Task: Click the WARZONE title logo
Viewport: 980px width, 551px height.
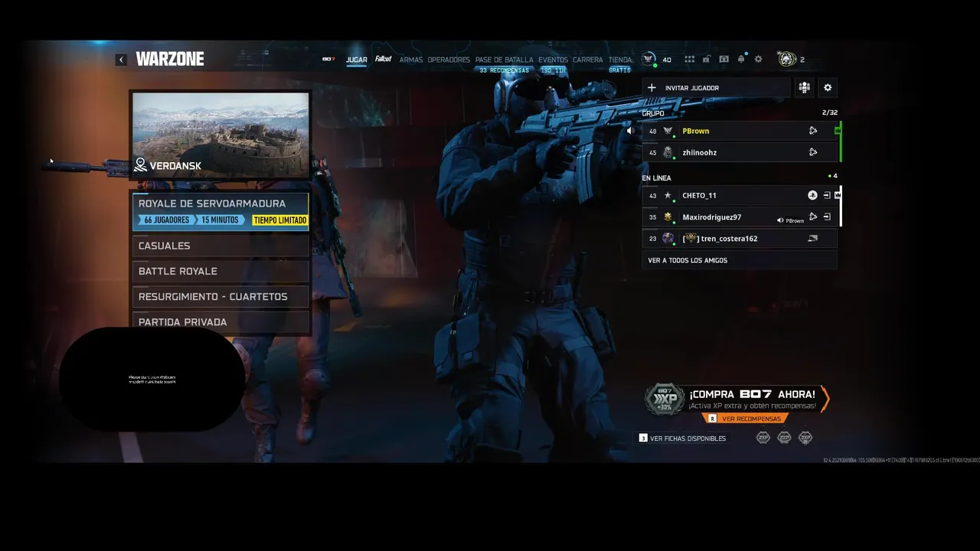Action: click(170, 59)
